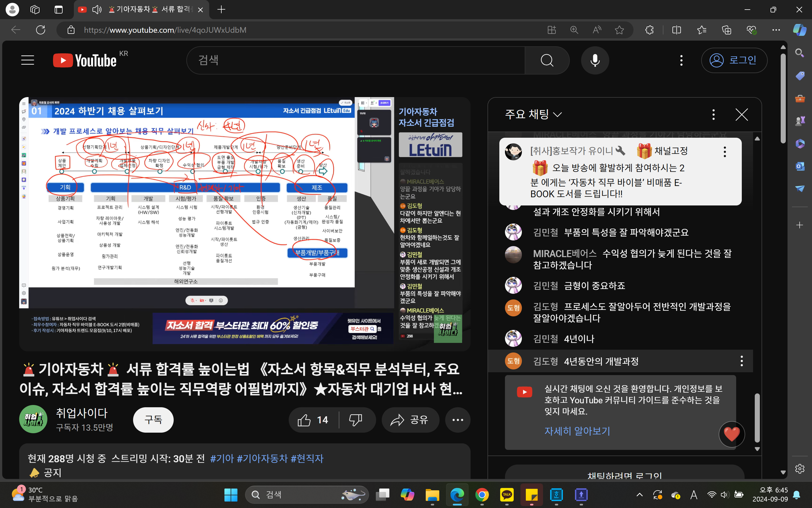Subscribe with the 구독 button
Screen dimensions: 812x508
pos(153,420)
